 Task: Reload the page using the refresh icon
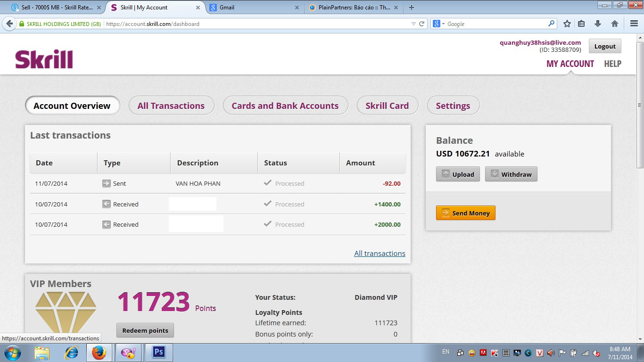422,24
